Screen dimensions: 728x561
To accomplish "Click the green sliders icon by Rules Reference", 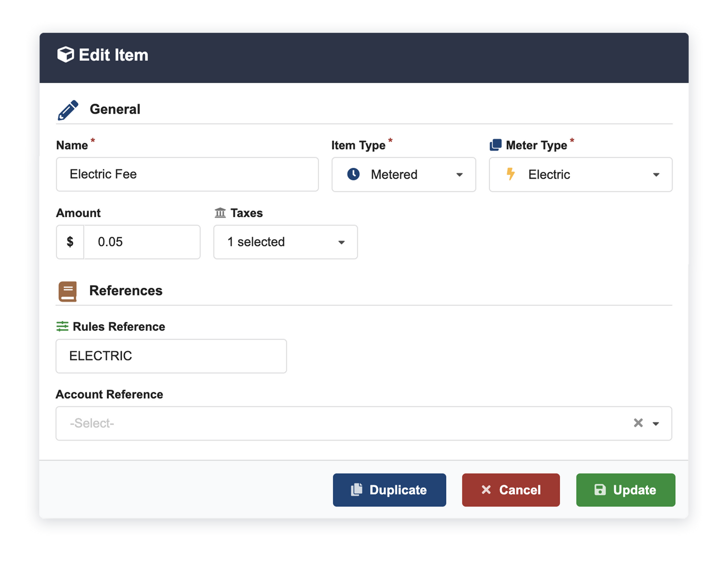I will click(62, 326).
